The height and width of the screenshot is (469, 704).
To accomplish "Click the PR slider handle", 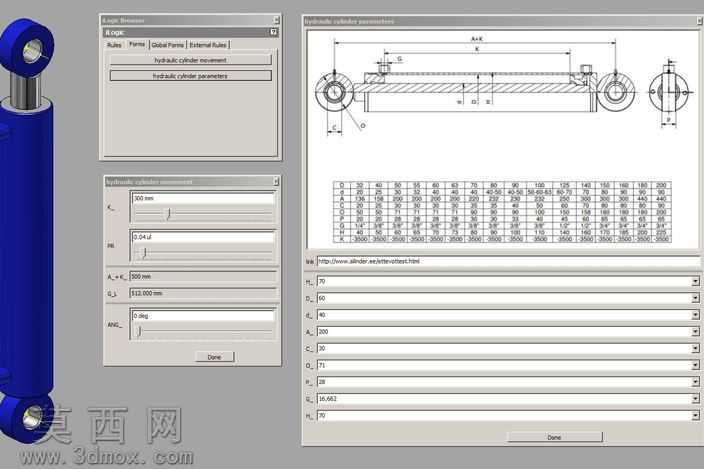I will click(145, 254).
